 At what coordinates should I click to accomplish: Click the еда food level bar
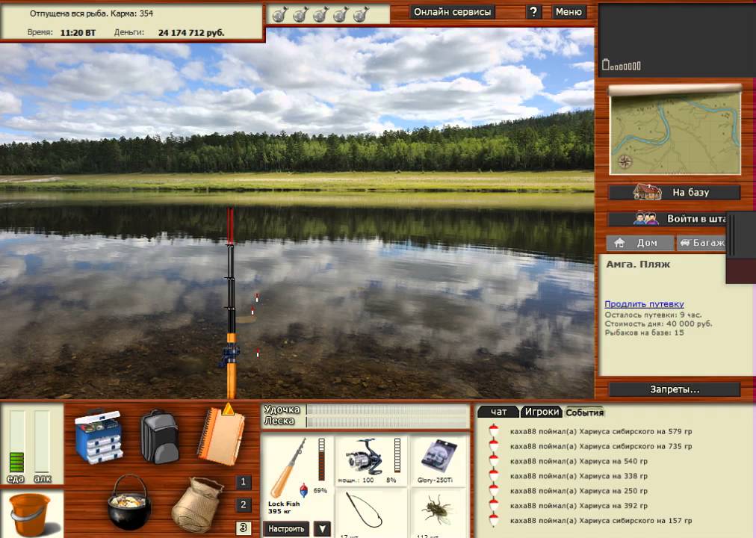point(16,442)
